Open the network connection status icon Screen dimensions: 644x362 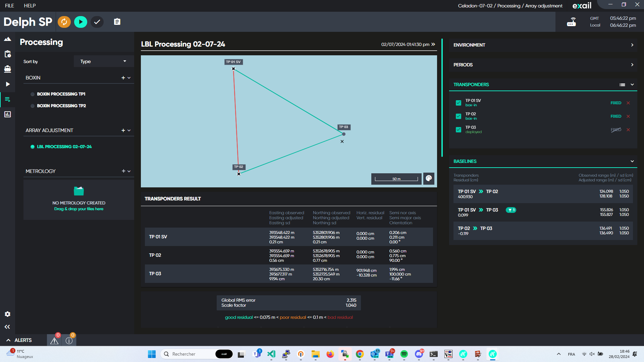(572, 22)
